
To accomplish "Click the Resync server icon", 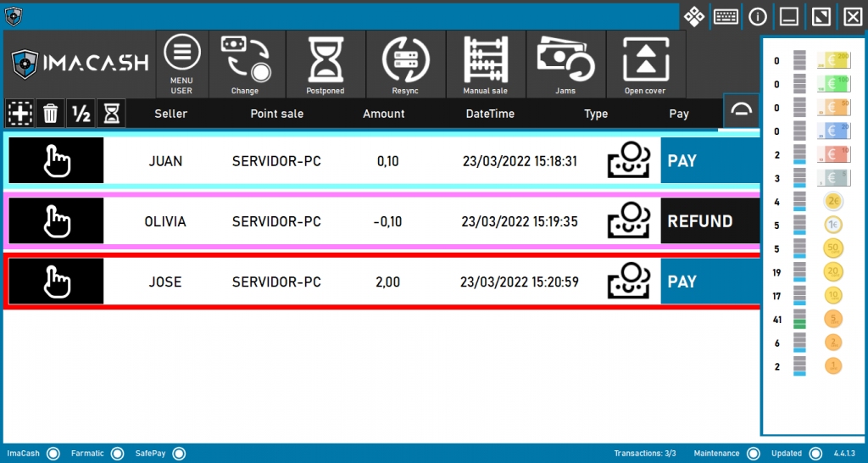I will 405,59.
